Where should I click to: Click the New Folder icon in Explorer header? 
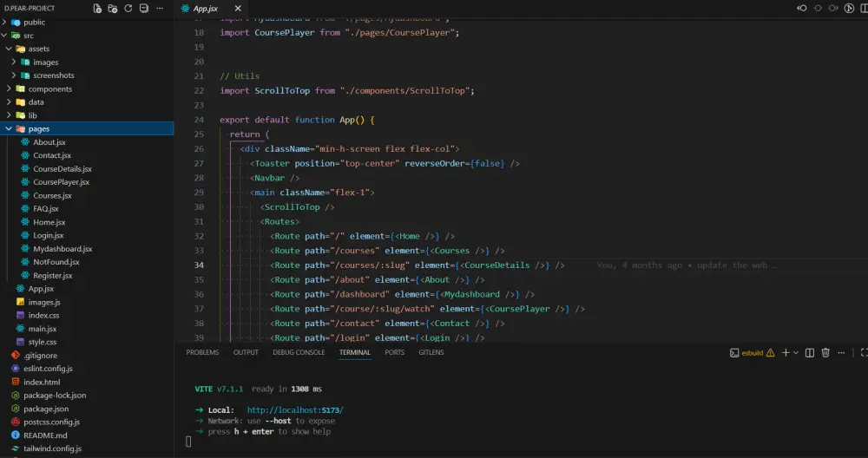[113, 9]
